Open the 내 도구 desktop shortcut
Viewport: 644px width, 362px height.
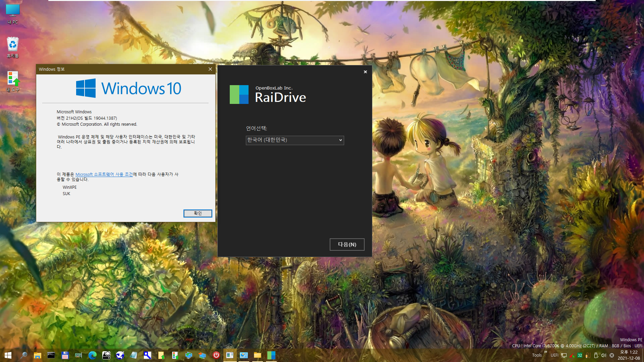pos(13,81)
